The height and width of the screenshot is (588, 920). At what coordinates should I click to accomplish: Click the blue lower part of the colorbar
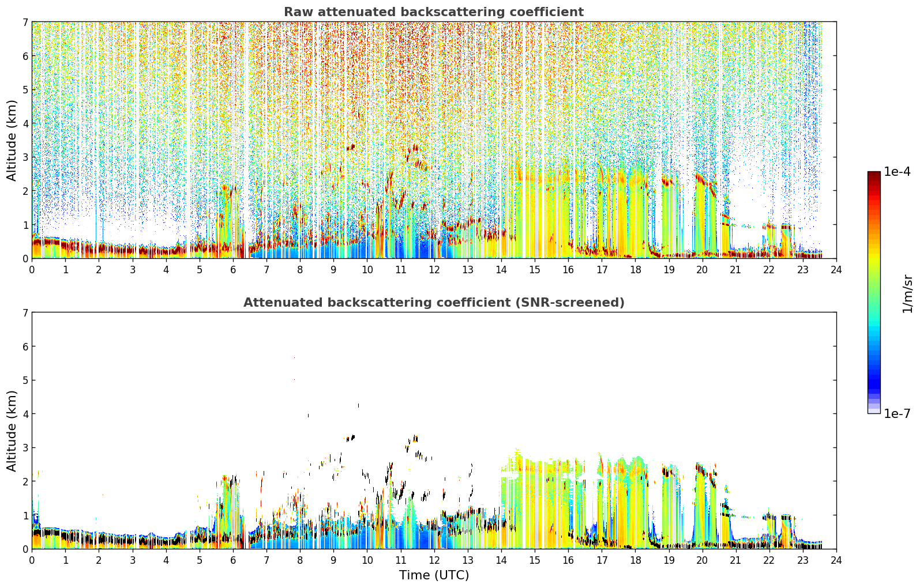[874, 369]
